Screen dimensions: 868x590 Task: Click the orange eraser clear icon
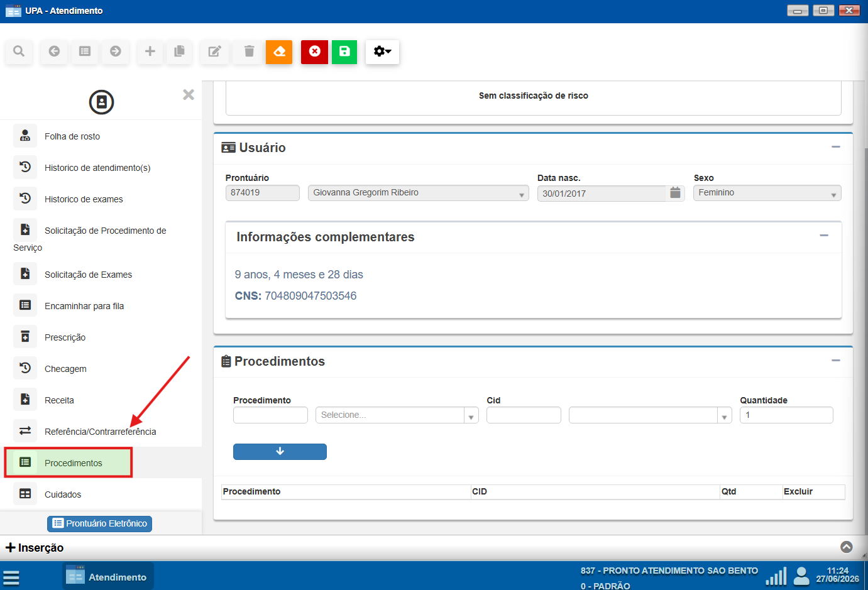pos(279,52)
